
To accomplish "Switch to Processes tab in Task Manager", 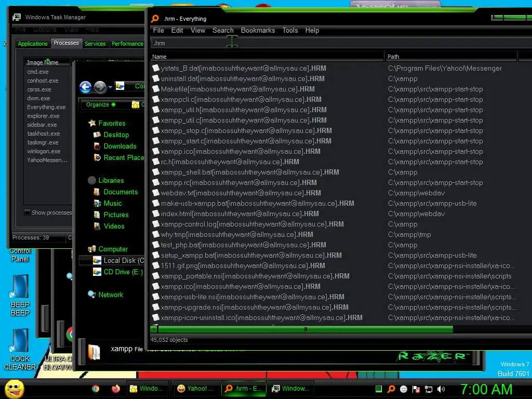I will click(x=66, y=43).
